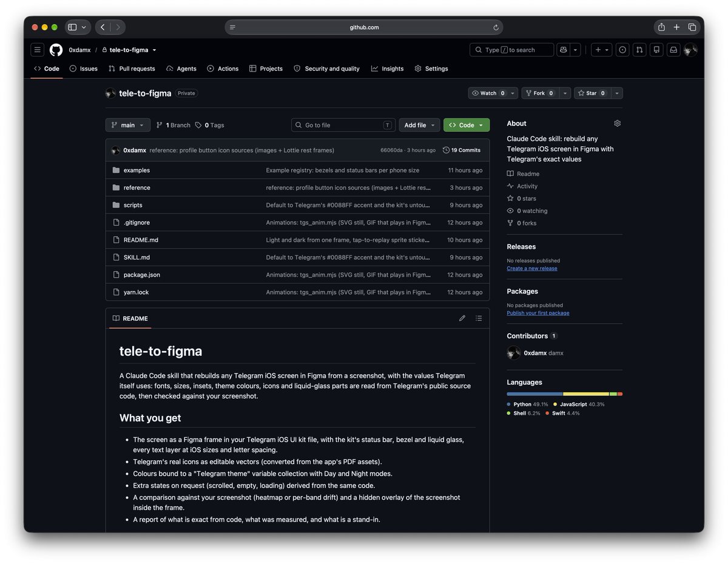Image resolution: width=728 pixels, height=564 pixels.
Task: Switch to the Agents tab
Action: click(x=181, y=69)
